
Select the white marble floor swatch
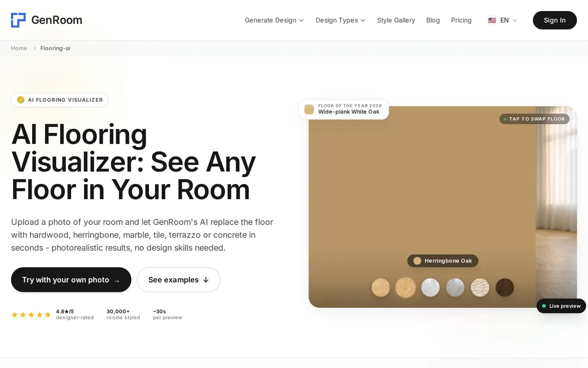coord(430,287)
